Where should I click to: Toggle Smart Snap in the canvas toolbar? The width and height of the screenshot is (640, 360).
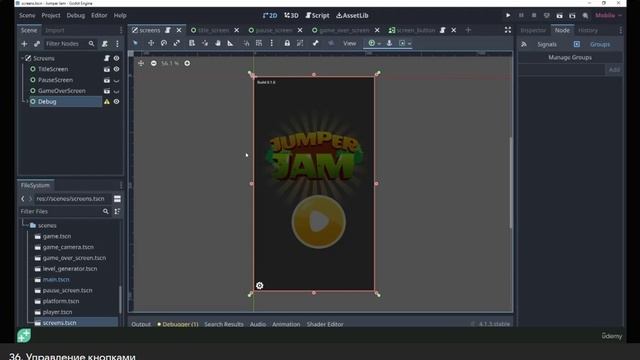(x=246, y=43)
